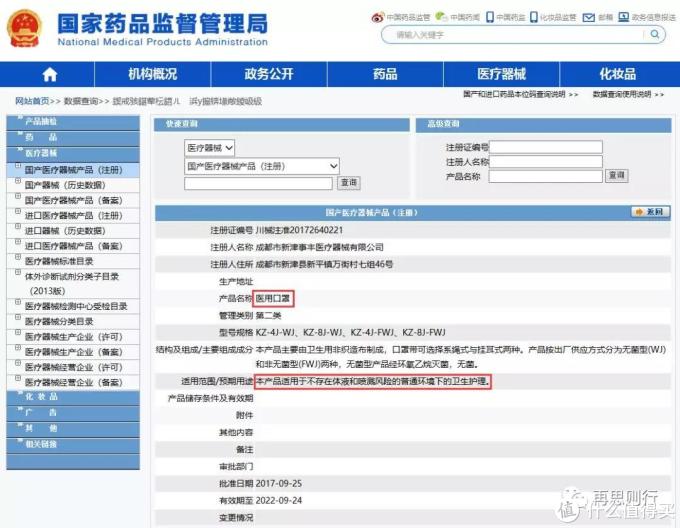Open the 政务公开 menu
This screenshot has height=528, width=680.
tap(269, 74)
